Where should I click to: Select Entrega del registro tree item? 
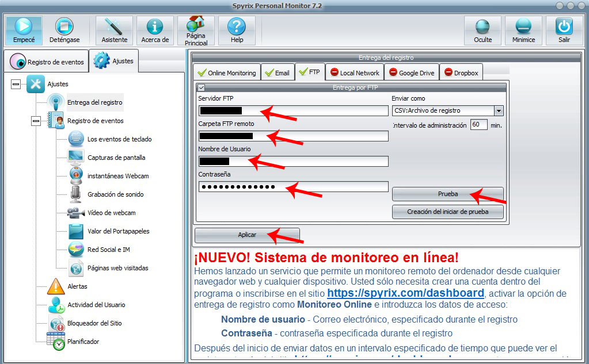tap(94, 102)
